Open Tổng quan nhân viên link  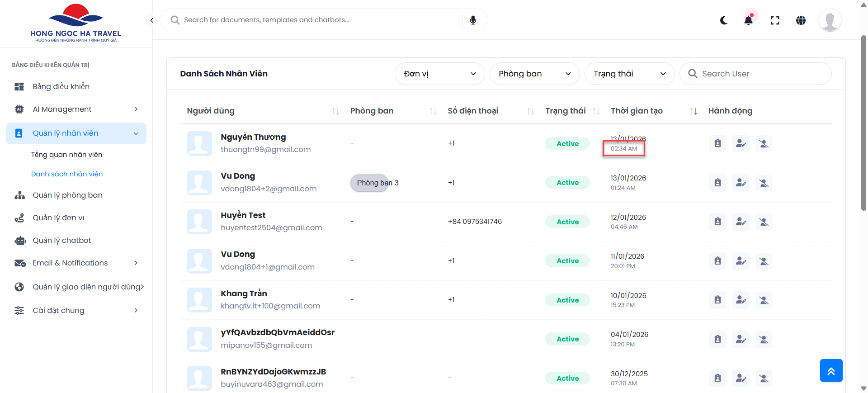(x=67, y=155)
